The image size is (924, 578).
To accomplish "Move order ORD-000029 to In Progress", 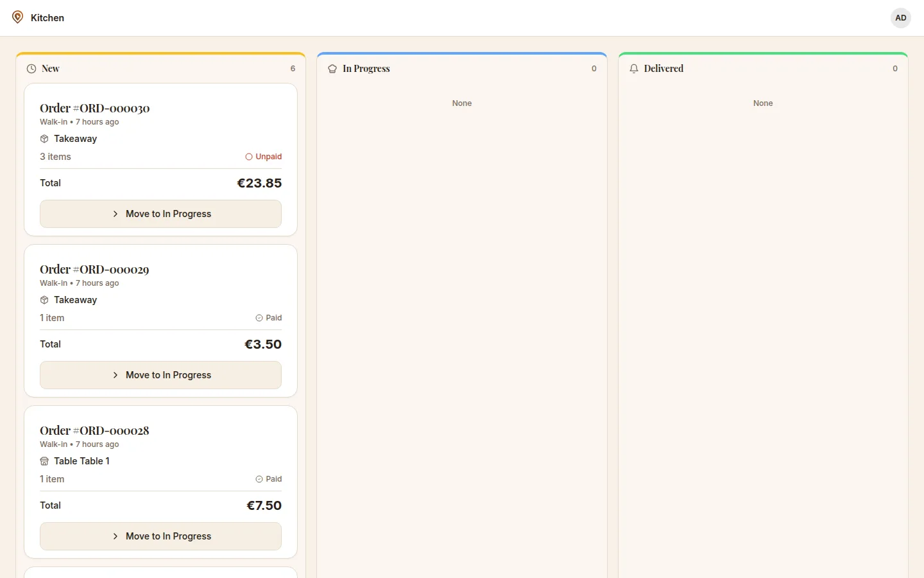I will pos(160,375).
